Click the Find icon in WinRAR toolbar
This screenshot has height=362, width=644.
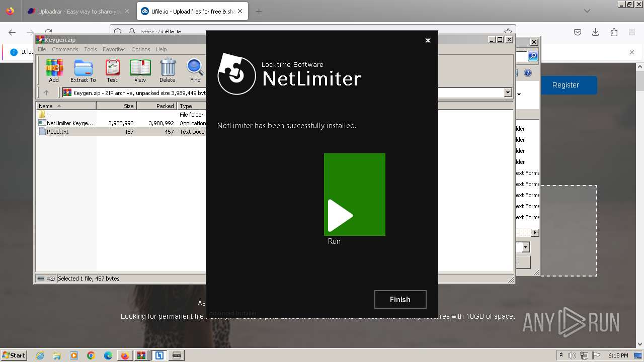195,71
